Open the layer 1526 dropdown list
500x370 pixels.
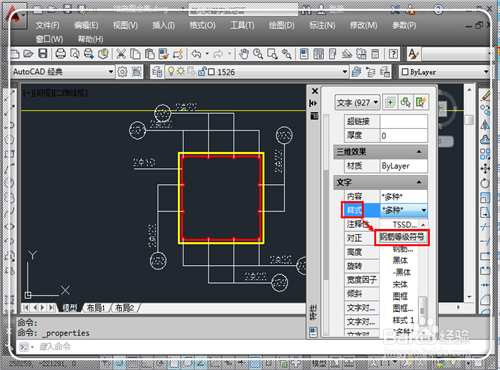coord(345,72)
